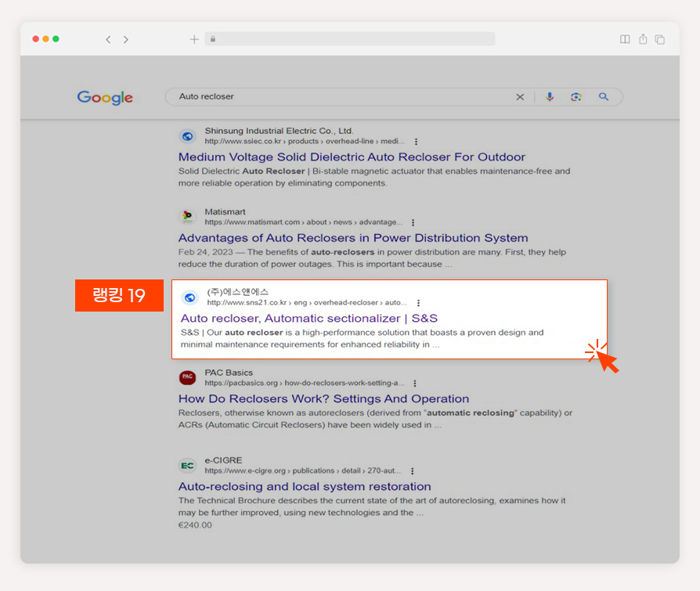Open 'Medium Voltage Solid Dielectric Auto Recloser For Outdoor' link
Image resolution: width=700 pixels, height=591 pixels.
(352, 157)
